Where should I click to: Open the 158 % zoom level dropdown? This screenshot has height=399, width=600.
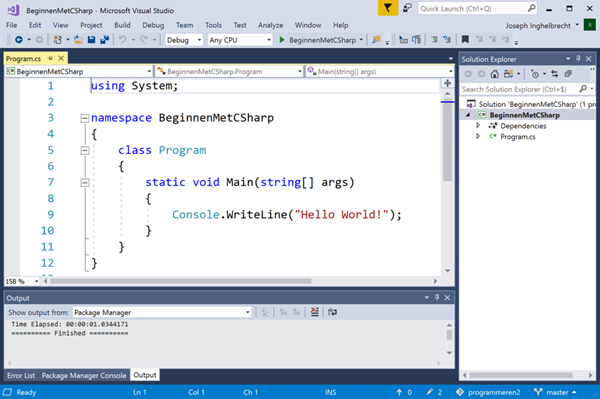tap(22, 281)
